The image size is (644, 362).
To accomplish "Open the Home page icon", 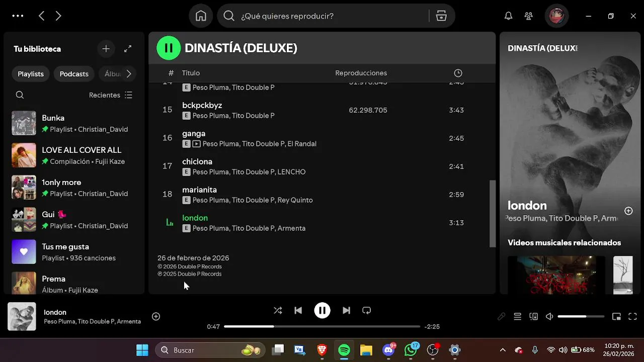I will tap(201, 16).
